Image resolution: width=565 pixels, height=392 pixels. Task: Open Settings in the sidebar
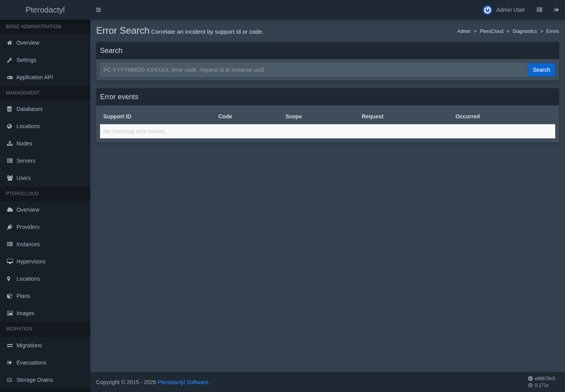(45, 60)
